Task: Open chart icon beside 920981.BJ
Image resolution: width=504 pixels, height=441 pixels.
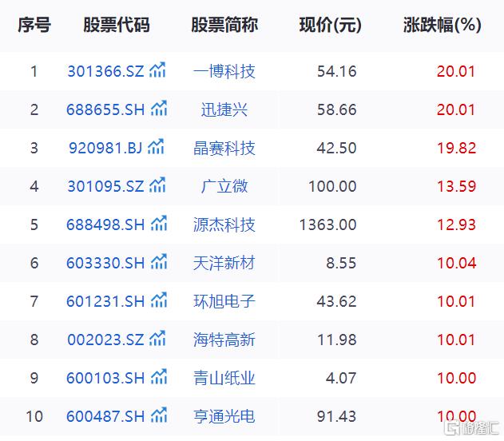Action: click(156, 146)
